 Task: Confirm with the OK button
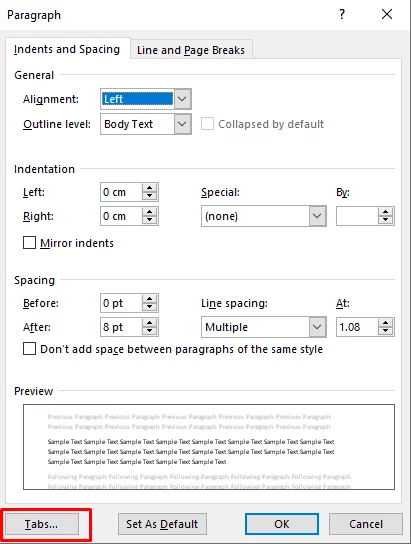pos(282,524)
